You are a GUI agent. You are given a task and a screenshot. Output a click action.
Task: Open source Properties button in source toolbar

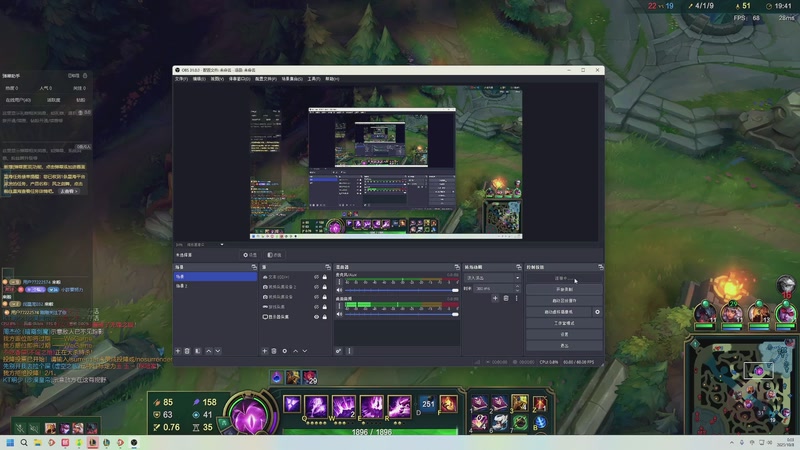pos(250,255)
